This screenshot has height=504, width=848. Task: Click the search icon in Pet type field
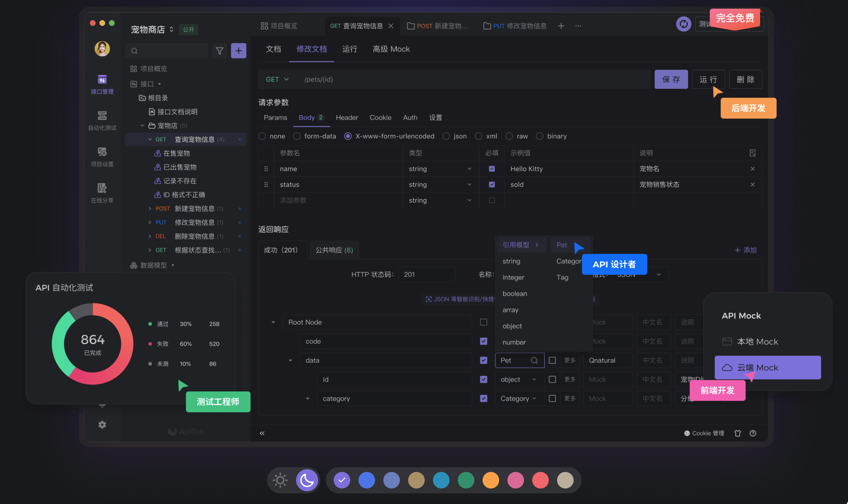pyautogui.click(x=534, y=360)
